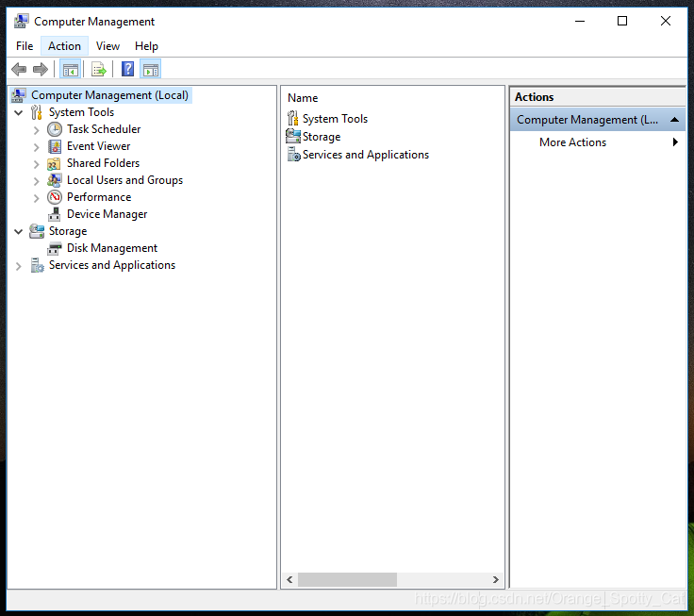Collapse the Computer Management actions header

click(x=674, y=120)
